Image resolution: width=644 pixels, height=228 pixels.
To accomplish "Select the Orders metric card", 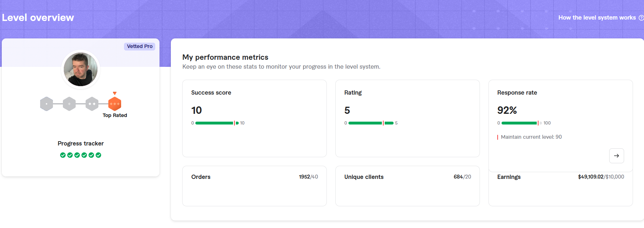I will (x=254, y=186).
